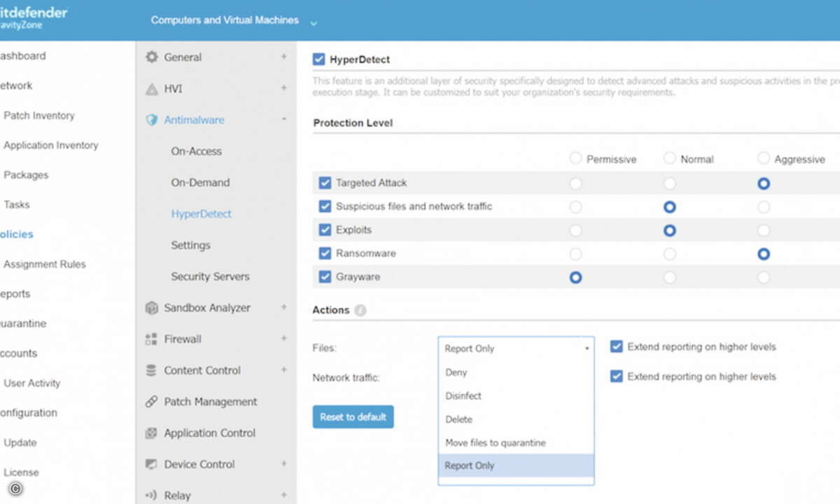Viewport: 840px width, 504px height.
Task: Open the HyperDetect settings page
Action: 201,214
